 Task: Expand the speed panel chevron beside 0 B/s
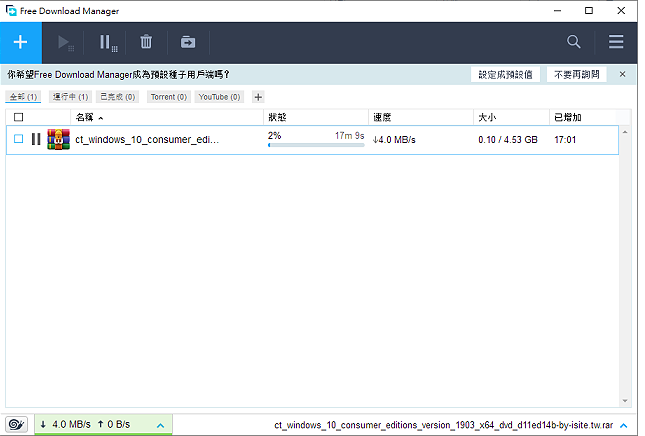click(160, 426)
